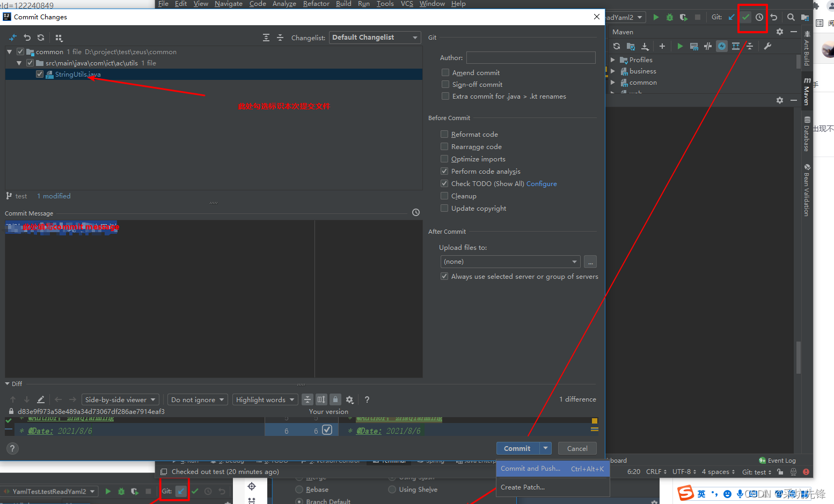This screenshot has height=504, width=834.
Task: Toggle synchronize scrolling icon in diff toolbar
Action: pos(321,399)
